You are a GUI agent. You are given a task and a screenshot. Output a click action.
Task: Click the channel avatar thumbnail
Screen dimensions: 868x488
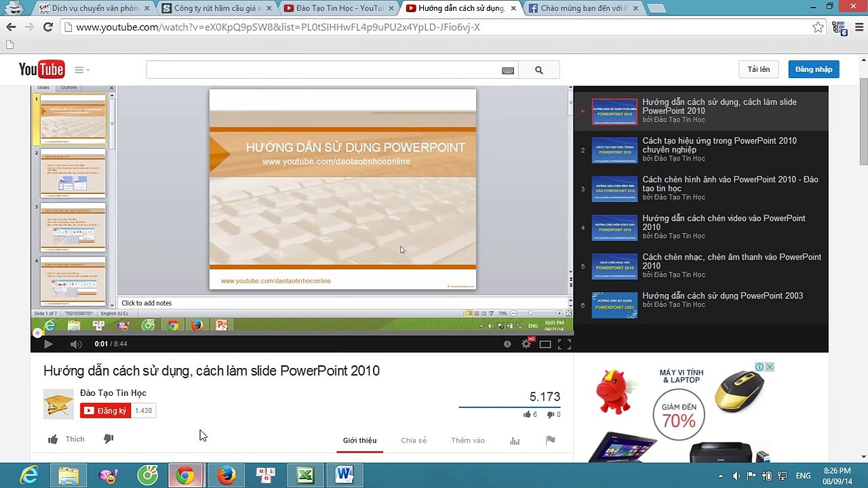58,405
